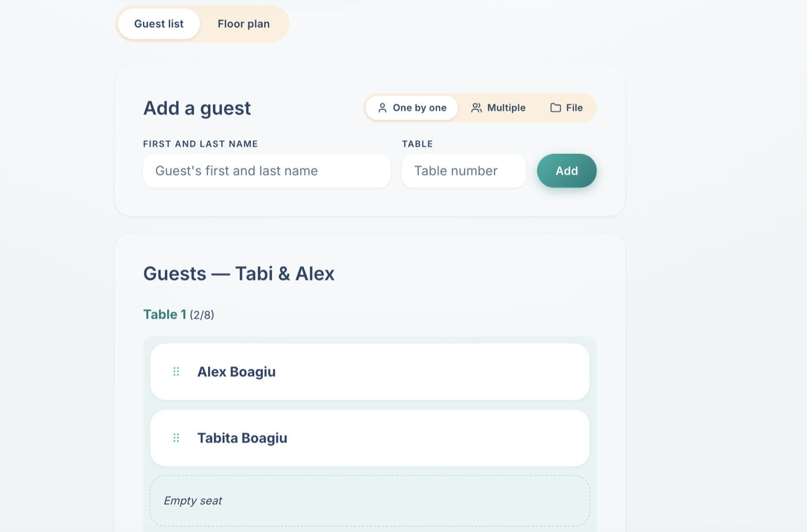Select the Alex Boagiu guest card
Image resolution: width=807 pixels, height=532 pixels.
(x=369, y=372)
